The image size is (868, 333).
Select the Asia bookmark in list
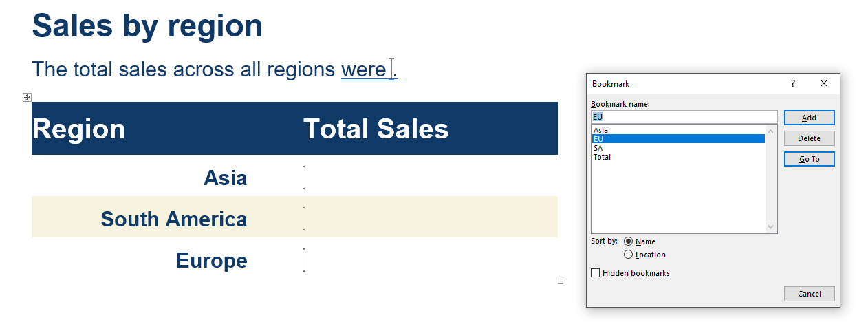pyautogui.click(x=601, y=130)
